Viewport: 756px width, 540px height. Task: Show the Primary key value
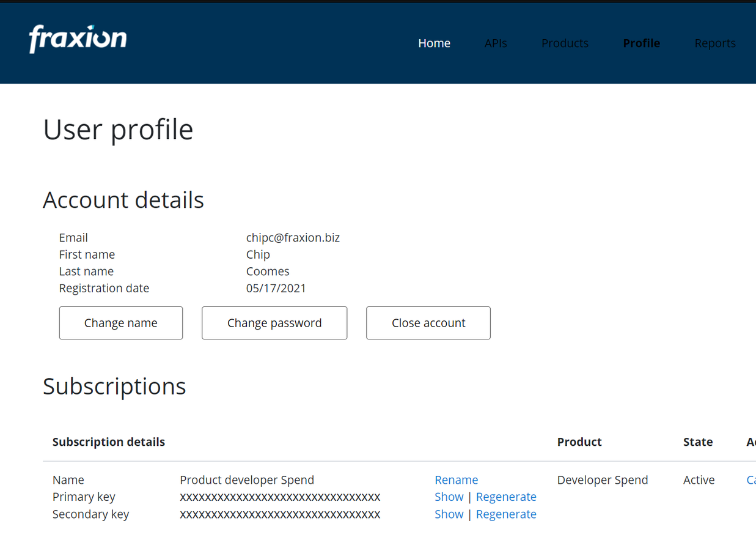[449, 497]
